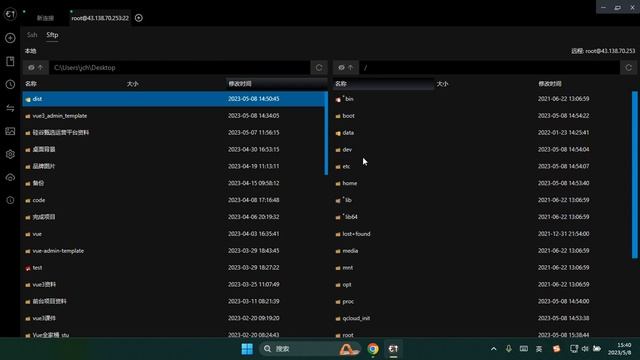Click the local panel scrollbar thumb
Viewport: 640px width, 360px height.
point(326,133)
